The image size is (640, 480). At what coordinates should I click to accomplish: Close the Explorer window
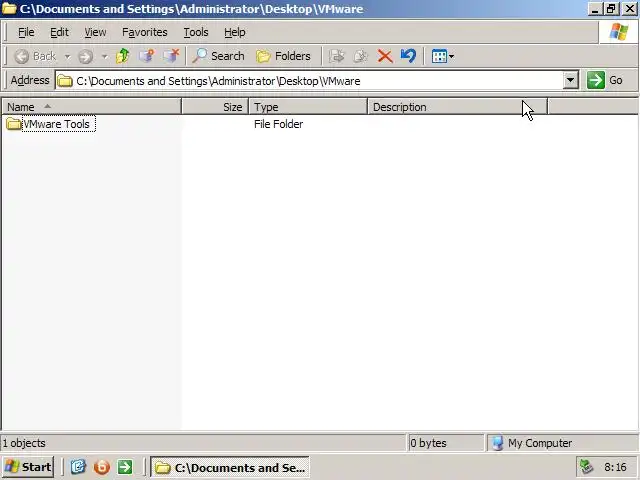click(x=630, y=9)
